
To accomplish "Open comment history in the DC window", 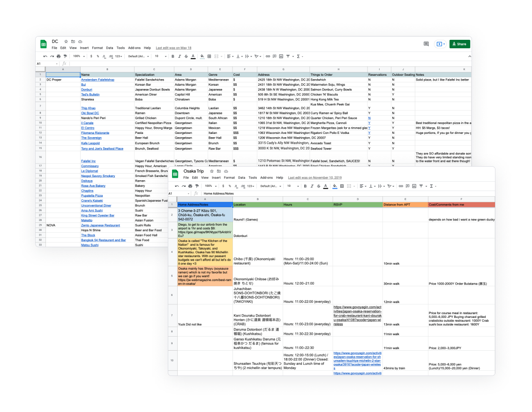I will (426, 44).
